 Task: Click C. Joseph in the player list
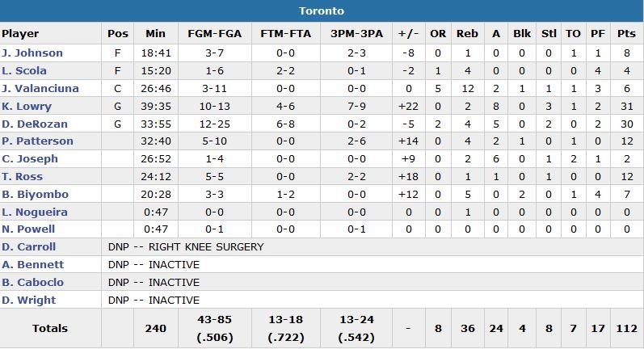click(30, 158)
